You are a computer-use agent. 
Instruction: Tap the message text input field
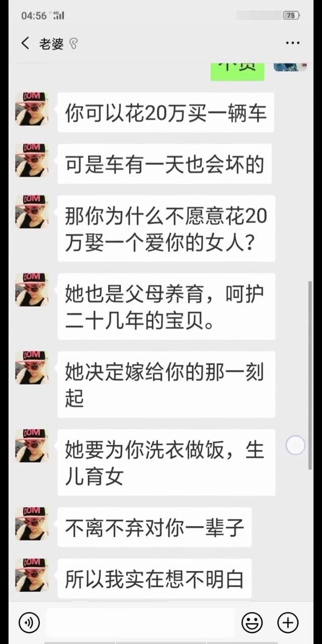coord(140,623)
